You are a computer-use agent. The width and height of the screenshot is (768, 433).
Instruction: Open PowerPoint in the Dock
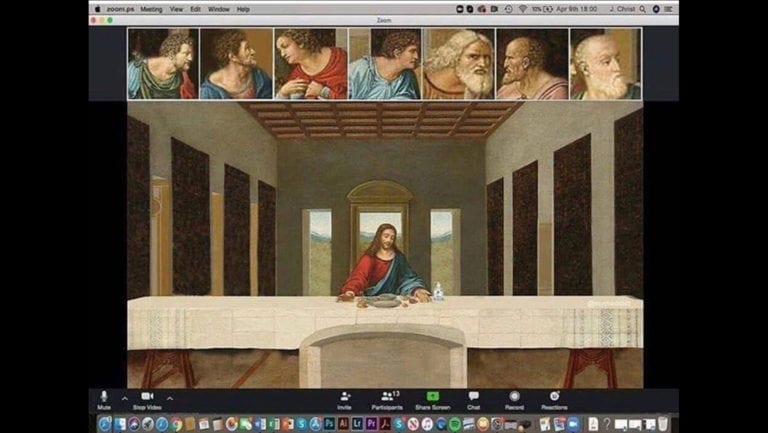[288, 424]
